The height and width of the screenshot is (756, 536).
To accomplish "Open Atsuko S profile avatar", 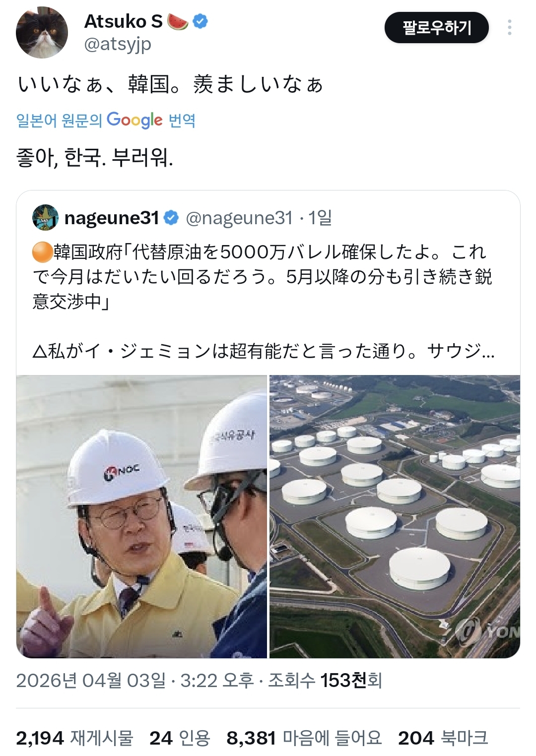I will (42, 33).
